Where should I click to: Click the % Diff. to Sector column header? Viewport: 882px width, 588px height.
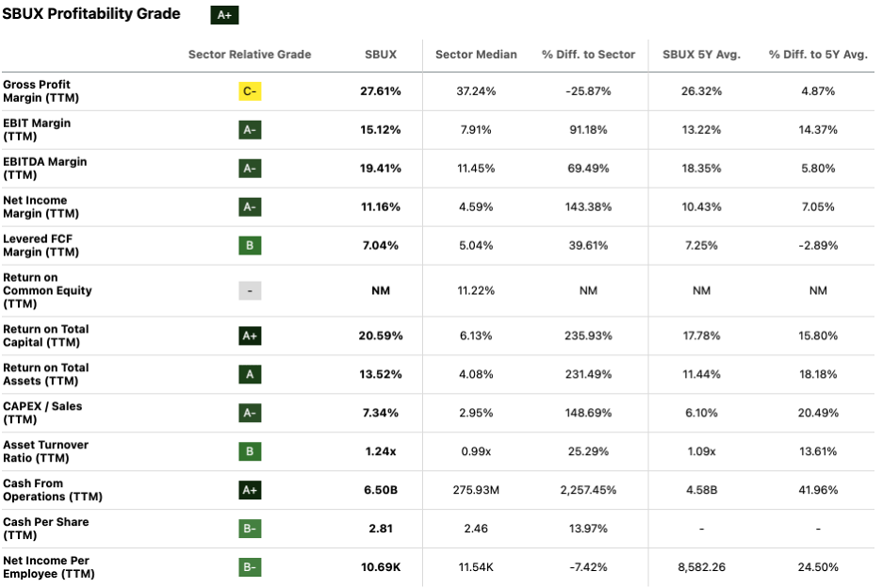tap(588, 55)
